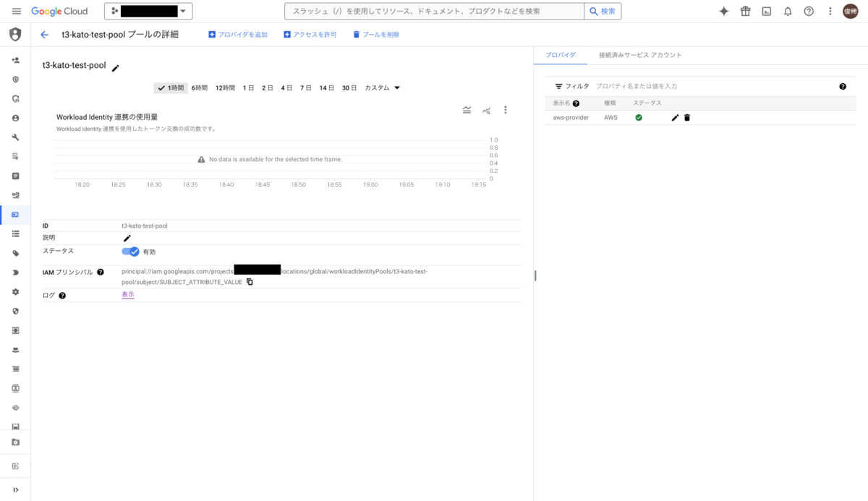
Task: Click プールを削除 button
Action: click(x=375, y=35)
